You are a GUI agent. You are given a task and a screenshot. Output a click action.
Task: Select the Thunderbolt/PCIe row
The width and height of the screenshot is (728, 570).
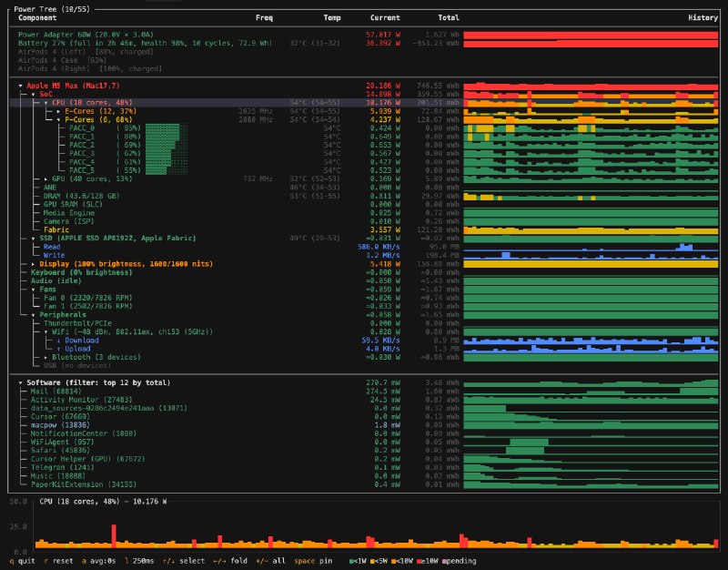coord(364,323)
